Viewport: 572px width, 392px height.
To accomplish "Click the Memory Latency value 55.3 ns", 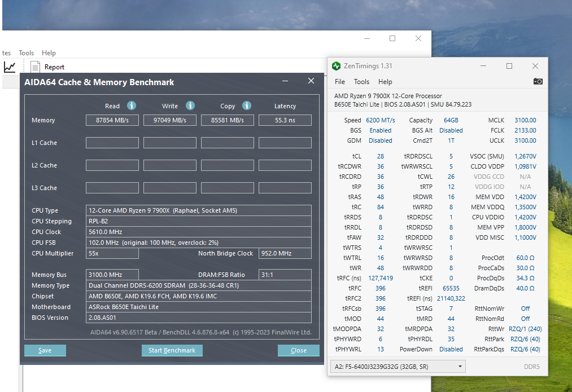I will (x=285, y=120).
